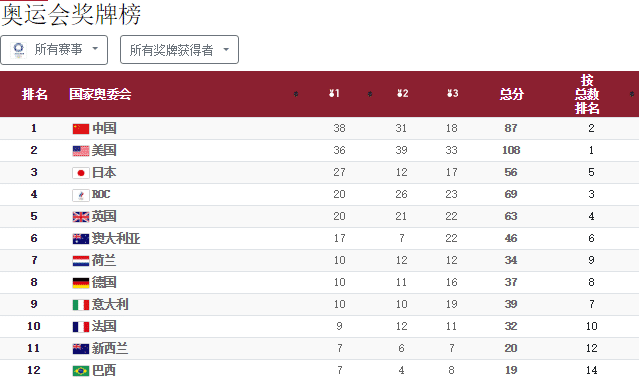Click the 国家奥委会 column header
This screenshot has width=639, height=381.
[x=100, y=94]
